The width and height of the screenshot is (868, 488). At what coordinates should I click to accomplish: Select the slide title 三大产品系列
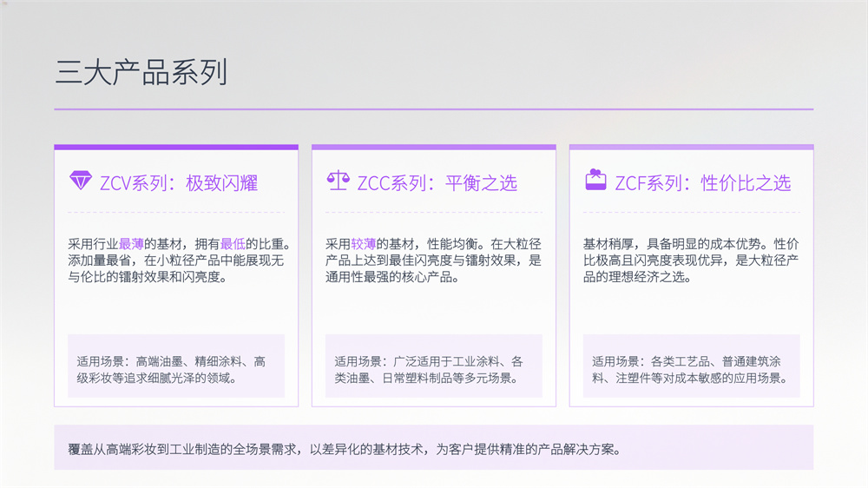(141, 72)
